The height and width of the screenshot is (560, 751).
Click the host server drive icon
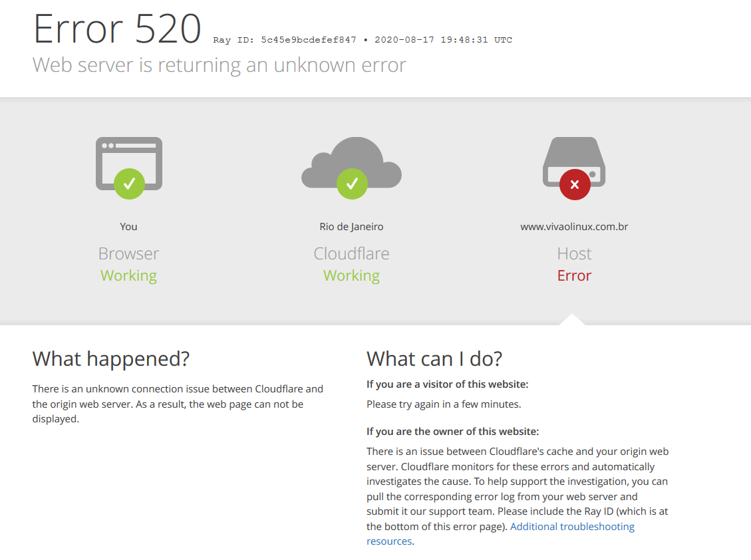(x=574, y=162)
